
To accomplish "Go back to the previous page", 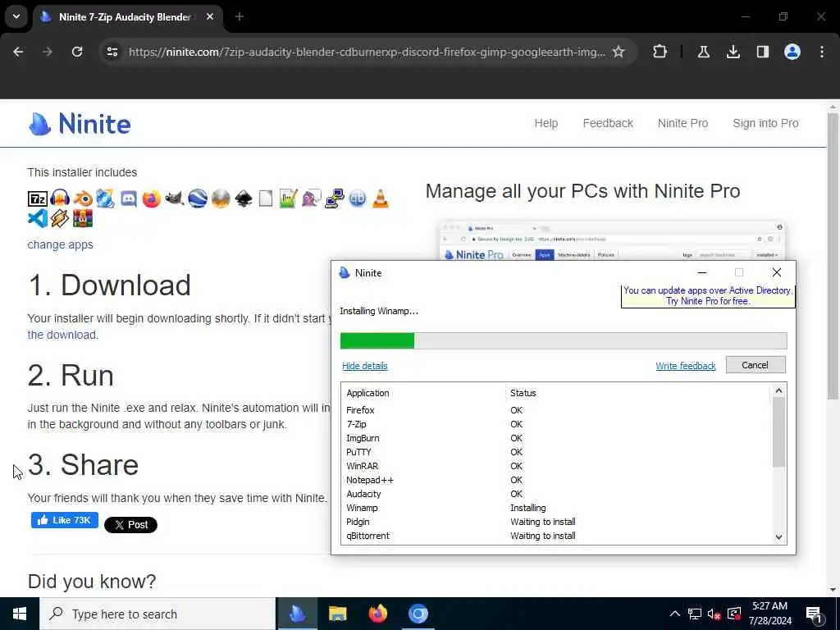I will point(18,52).
